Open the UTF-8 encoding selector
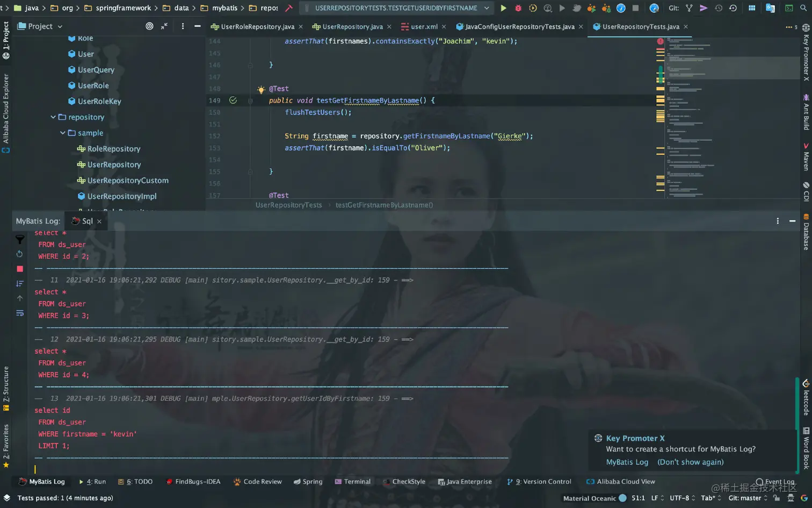Viewport: 812px width, 508px height. pyautogui.click(x=683, y=498)
